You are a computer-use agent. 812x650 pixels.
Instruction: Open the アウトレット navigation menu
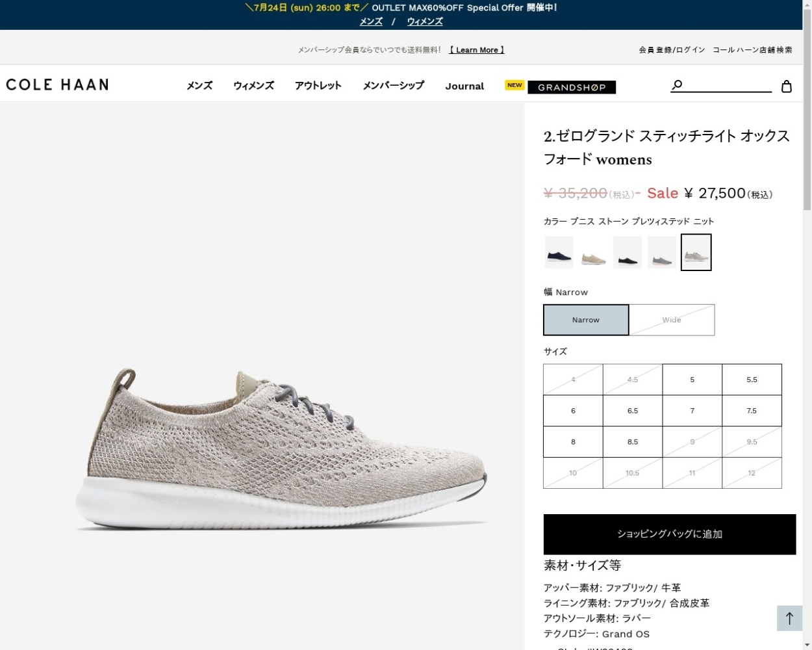[318, 86]
